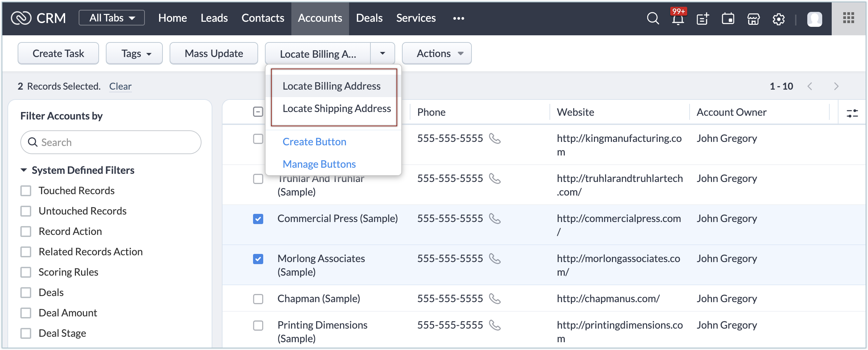
Task: Click the column settings icon in table header
Action: click(852, 113)
